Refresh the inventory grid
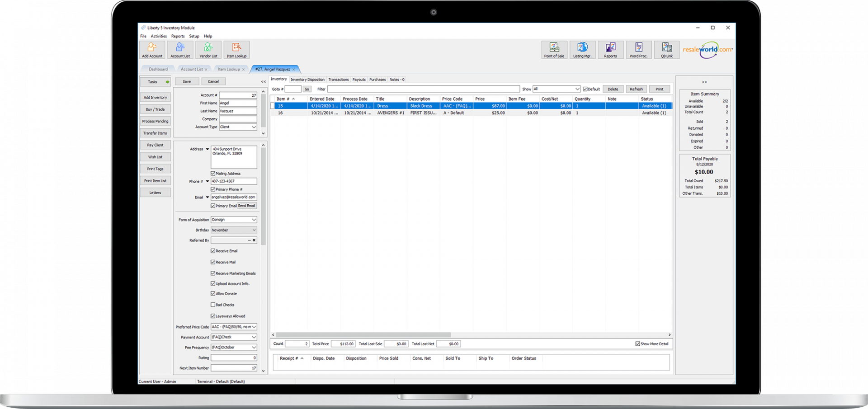The width and height of the screenshot is (868, 409). click(x=637, y=89)
